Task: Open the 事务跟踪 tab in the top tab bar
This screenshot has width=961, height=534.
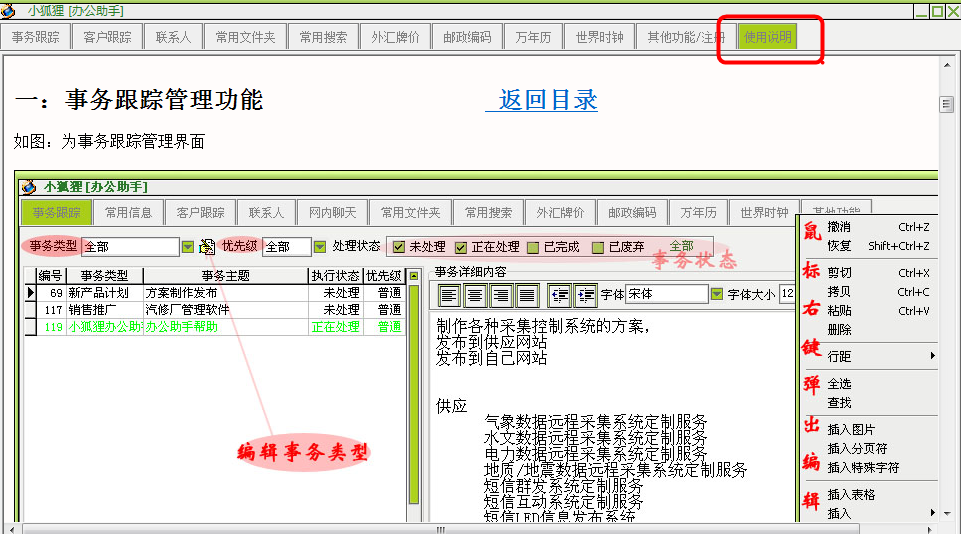Action: pyautogui.click(x=36, y=37)
